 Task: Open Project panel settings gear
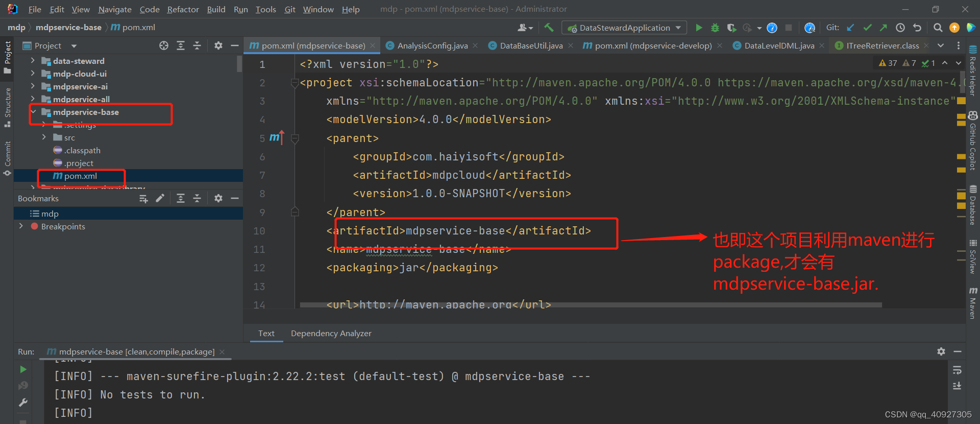click(218, 45)
